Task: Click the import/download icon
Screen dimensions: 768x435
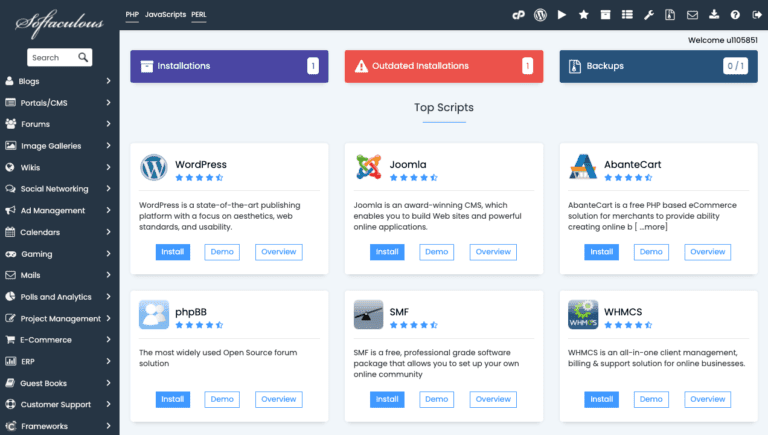Action: tap(714, 15)
